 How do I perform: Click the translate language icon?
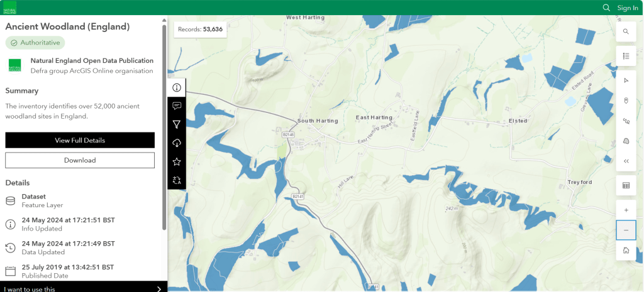[x=177, y=180]
